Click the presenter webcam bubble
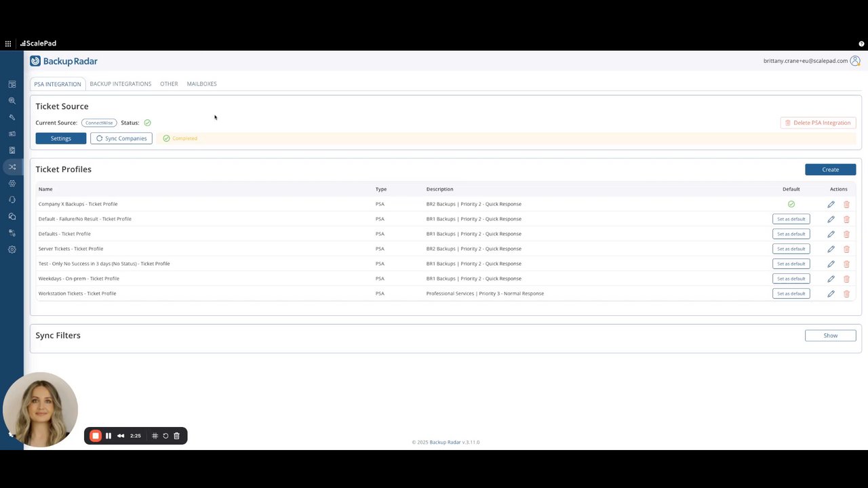 pos(40,409)
